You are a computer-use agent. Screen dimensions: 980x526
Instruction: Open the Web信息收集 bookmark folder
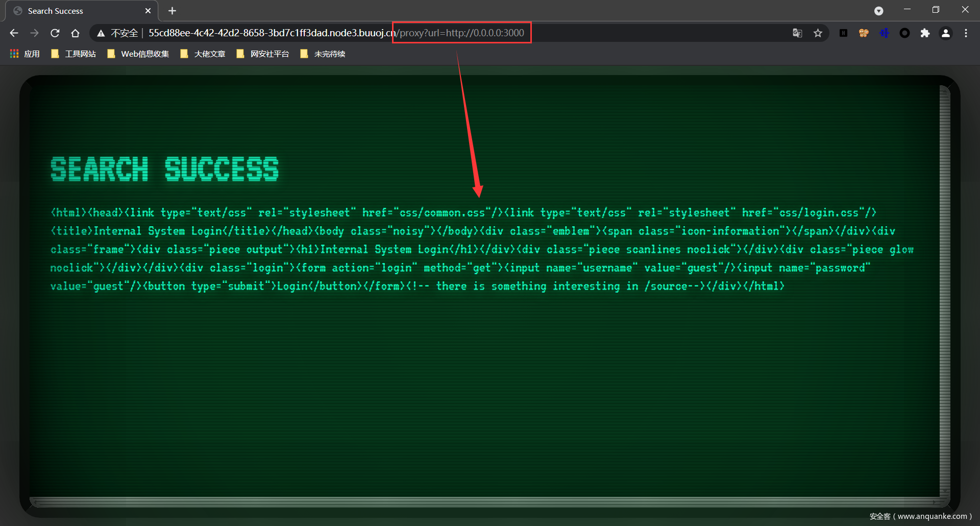point(138,54)
